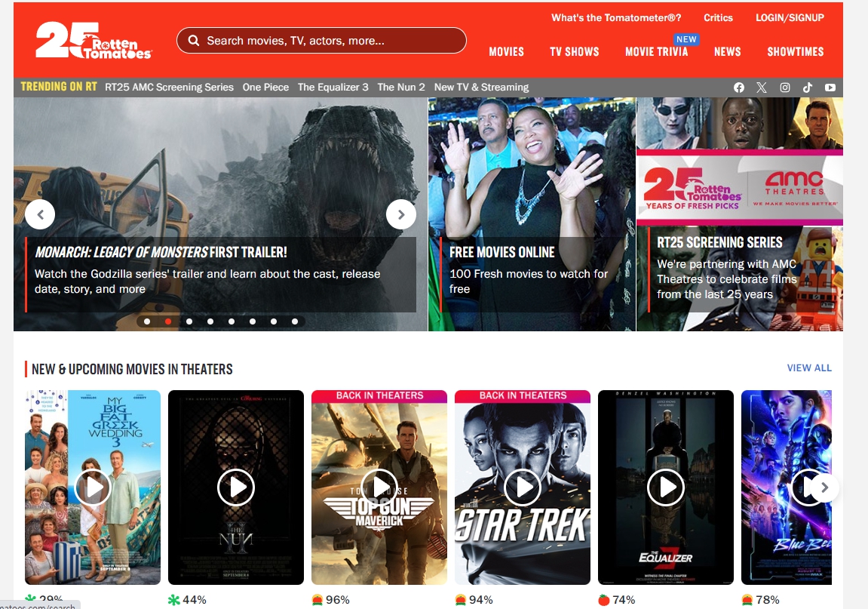Play the Top Gun Maverick trailer
Screen dimensions: 868x609
[379, 487]
